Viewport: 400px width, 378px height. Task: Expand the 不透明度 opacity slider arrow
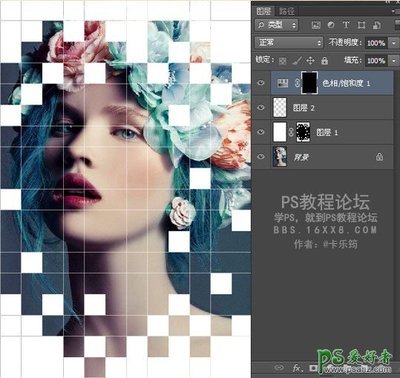394,43
